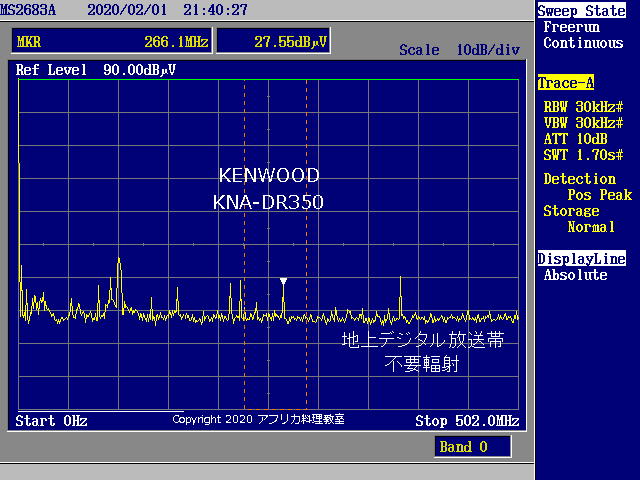
Task: Select the Stop 502.0MHz frequency label
Action: click(467, 421)
